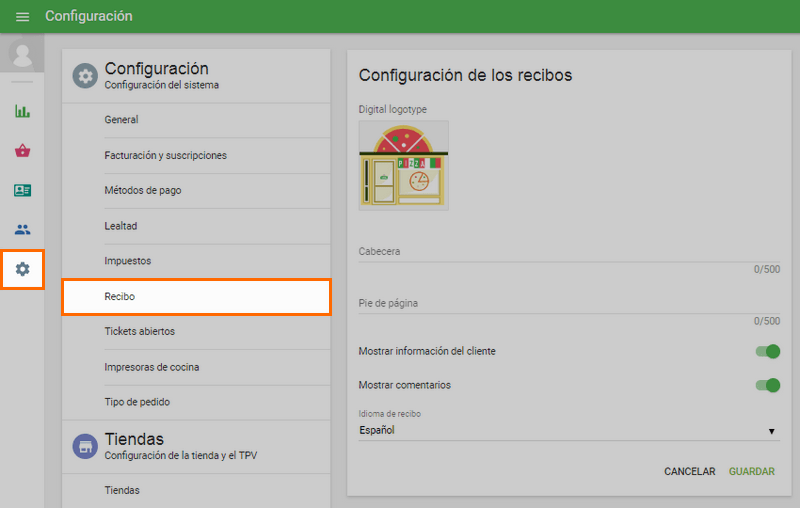Click the Configuración del sistema subtitle
Viewport: 800px width, 508px height.
click(x=162, y=85)
